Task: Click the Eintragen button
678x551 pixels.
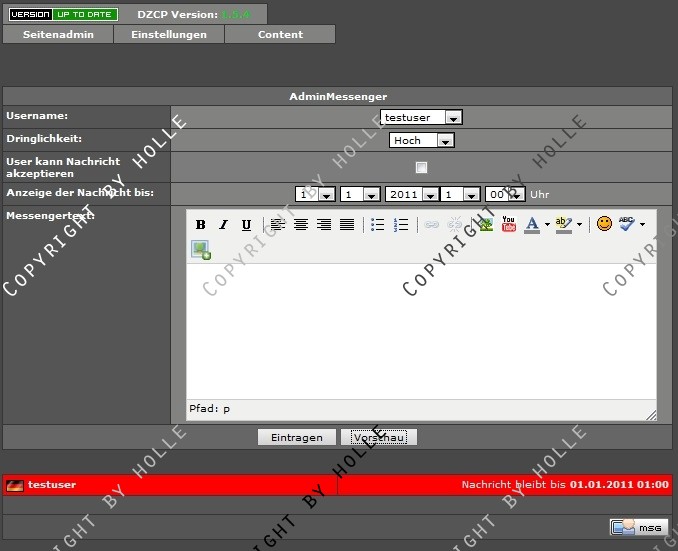Action: tap(296, 438)
